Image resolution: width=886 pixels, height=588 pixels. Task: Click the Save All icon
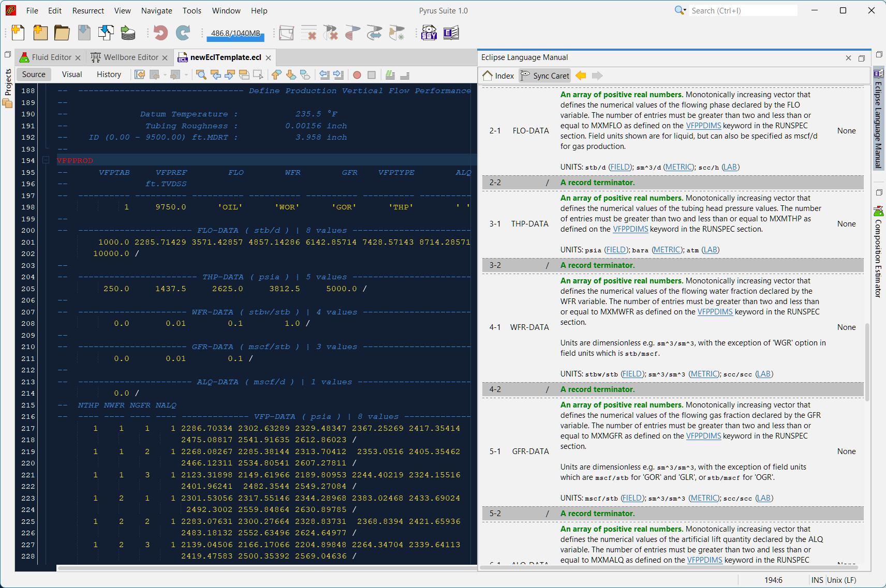pos(106,33)
